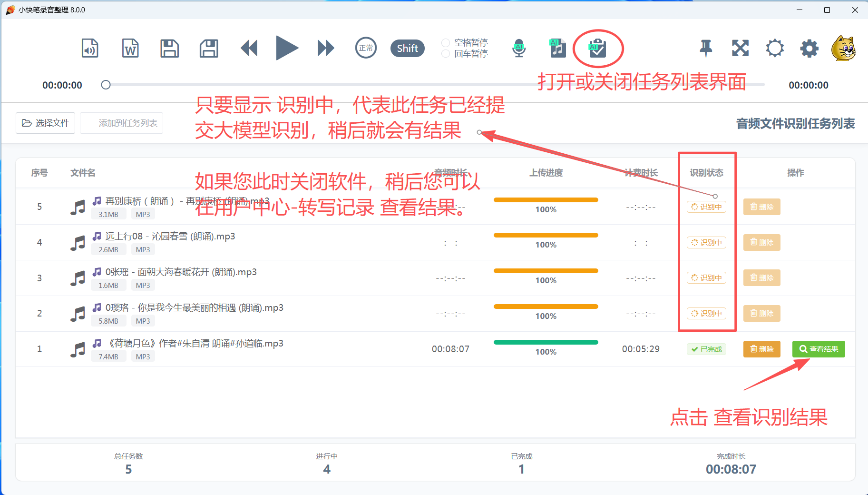Screen dimensions: 868x495
Task: Select the 空格暂停 radio option
Action: [x=446, y=43]
